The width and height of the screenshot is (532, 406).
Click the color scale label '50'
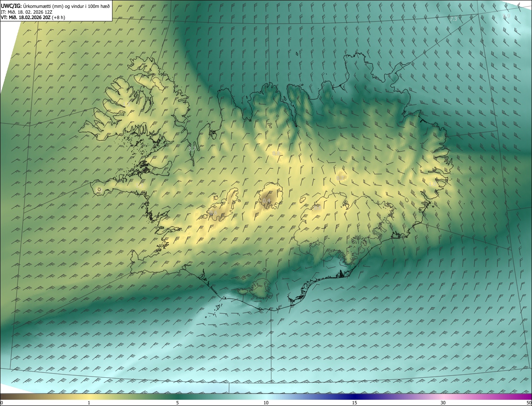tap(529, 403)
